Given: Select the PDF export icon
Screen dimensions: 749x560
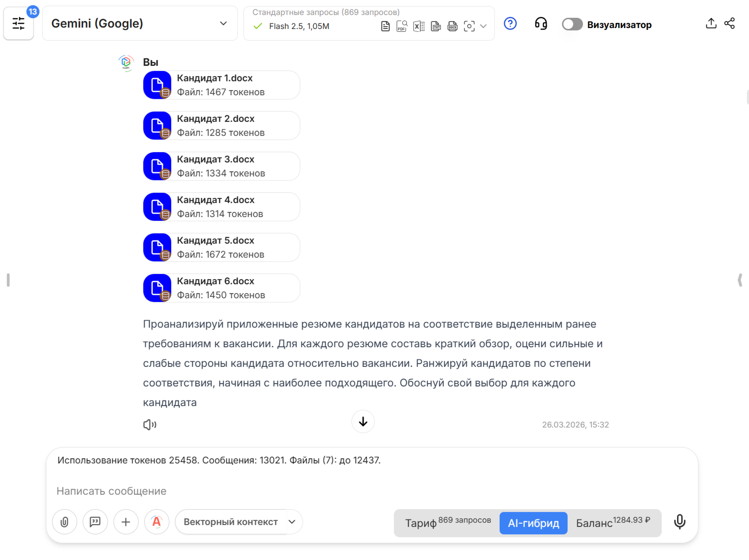Looking at the screenshot, I should [x=402, y=26].
